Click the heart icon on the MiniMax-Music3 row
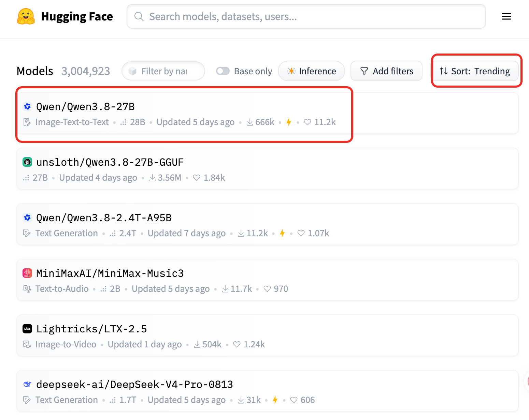The height and width of the screenshot is (420, 529). click(x=267, y=289)
